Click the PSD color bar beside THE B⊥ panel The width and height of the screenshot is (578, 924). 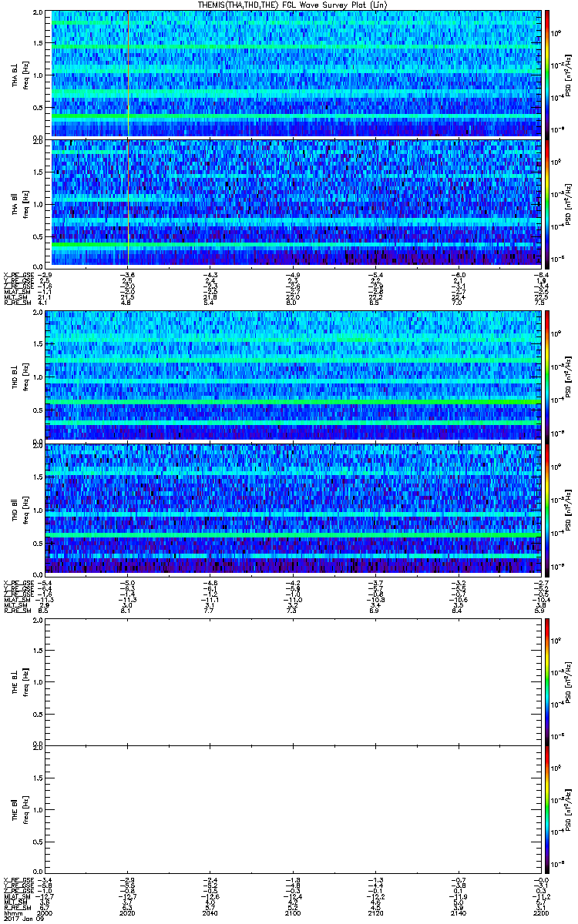click(547, 681)
